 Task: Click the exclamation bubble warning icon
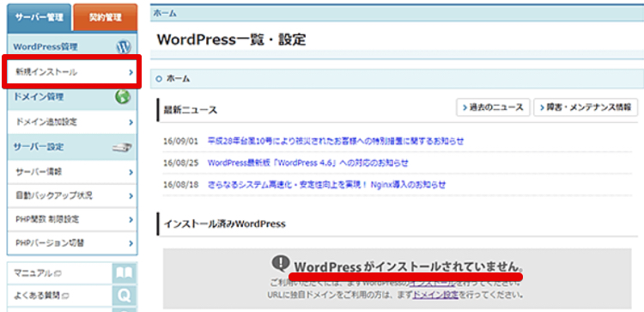pyautogui.click(x=281, y=265)
